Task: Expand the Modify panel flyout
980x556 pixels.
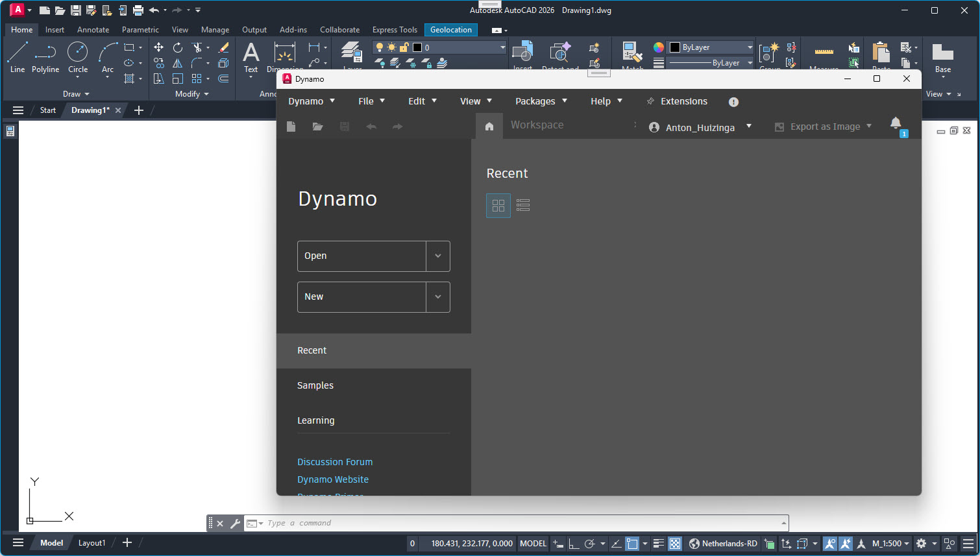Action: click(x=192, y=94)
